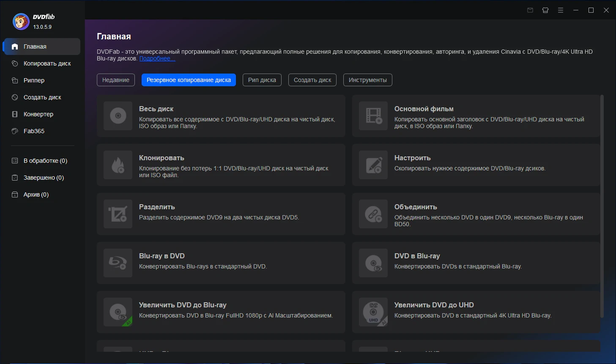Viewport: 616px width, 364px height.
Task: Click the Увеличить DVD до UHD icon
Action: (373, 312)
